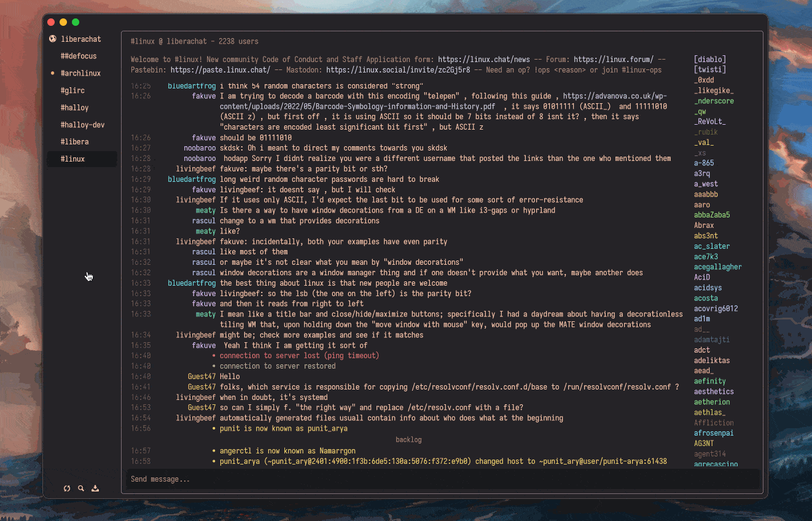
Task: Click 'connection to server restored' message
Action: click(278, 366)
